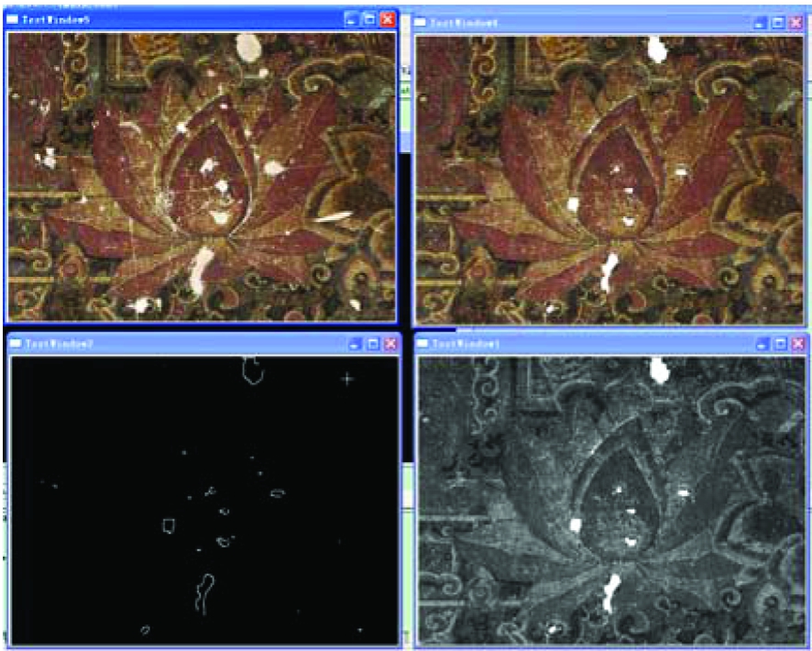Open system menu icon of grayscale window
The height and width of the screenshot is (651, 812).
pos(422,343)
